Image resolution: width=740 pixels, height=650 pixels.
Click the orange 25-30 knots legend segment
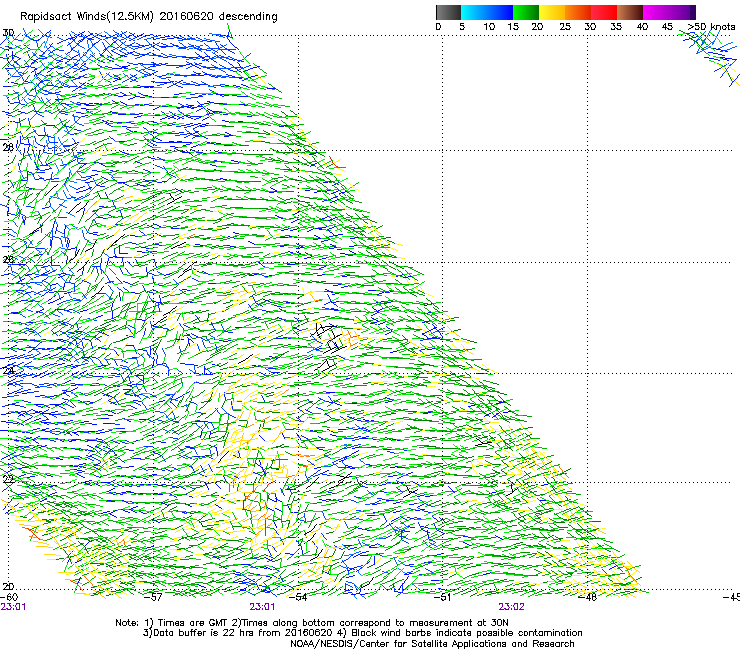click(x=578, y=12)
